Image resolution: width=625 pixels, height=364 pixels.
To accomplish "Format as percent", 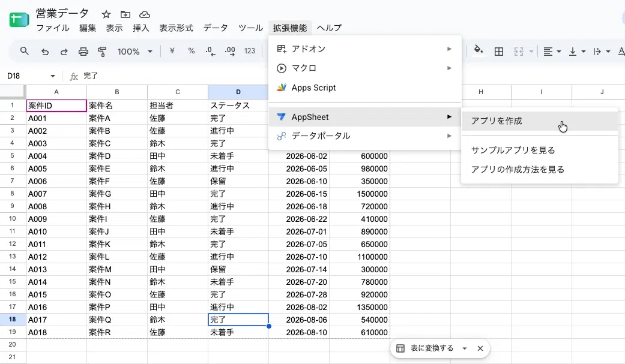I will [192, 51].
